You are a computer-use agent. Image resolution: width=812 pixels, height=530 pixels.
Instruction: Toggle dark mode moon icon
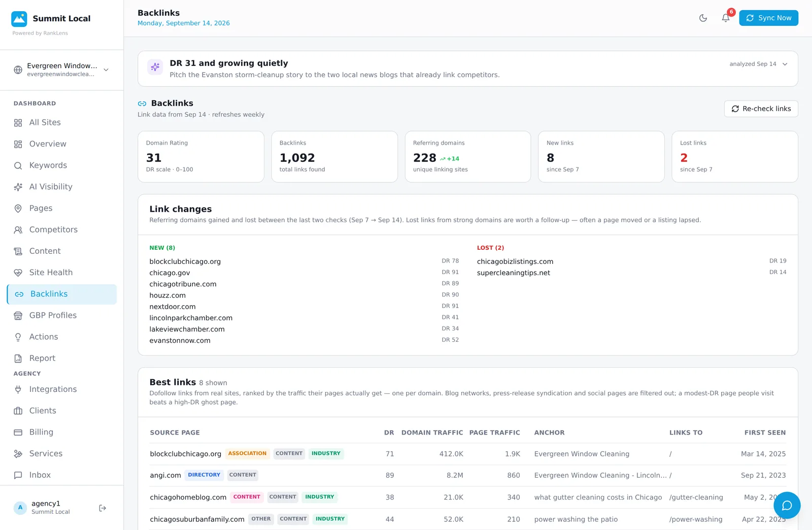tap(703, 18)
